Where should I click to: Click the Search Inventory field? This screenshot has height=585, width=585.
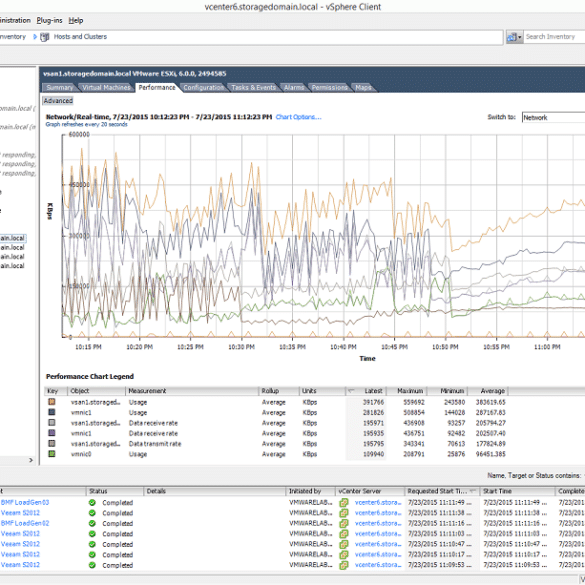[x=554, y=37]
